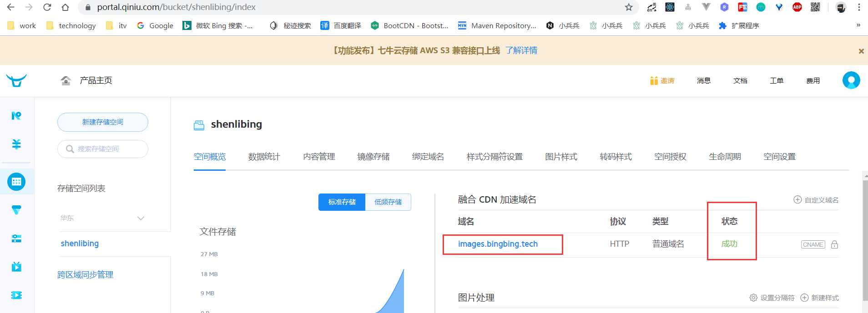Open the 绑定域名 tab
The height and width of the screenshot is (313, 868).
428,157
